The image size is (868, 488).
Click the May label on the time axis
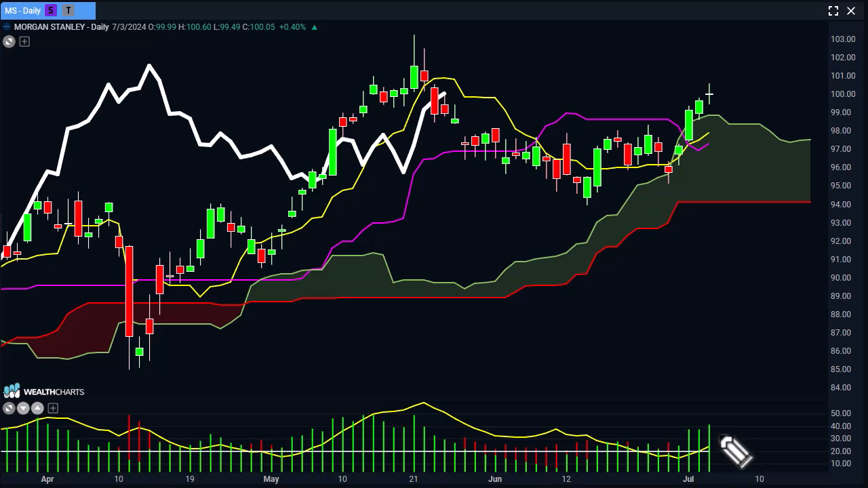271,479
